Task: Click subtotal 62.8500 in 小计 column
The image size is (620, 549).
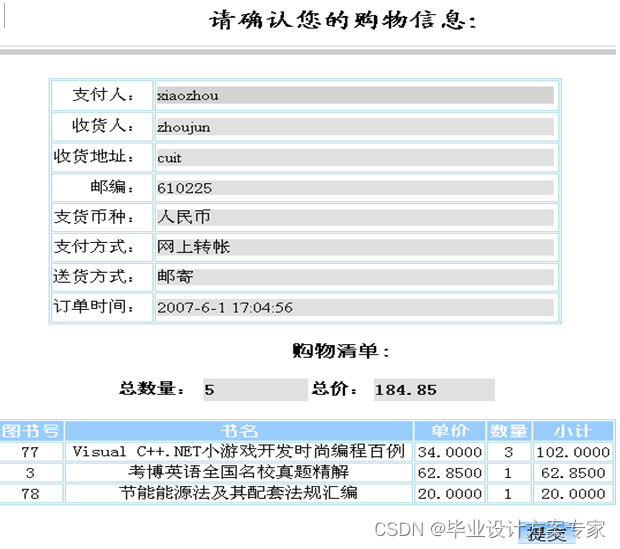Action: [573, 473]
